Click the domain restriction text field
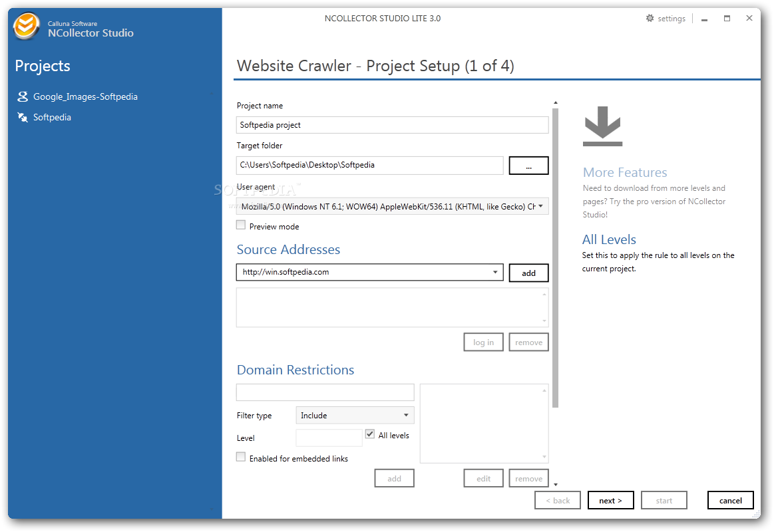 point(325,392)
